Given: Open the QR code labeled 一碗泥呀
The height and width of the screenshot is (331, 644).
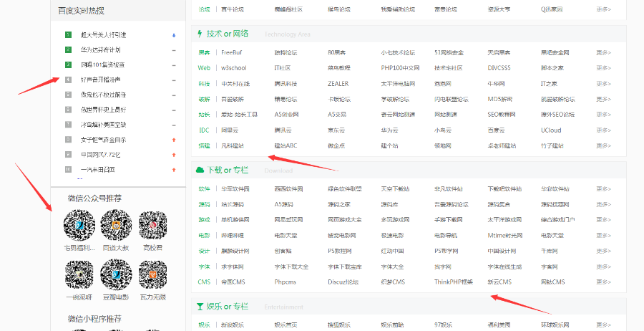Looking at the screenshot, I should [x=79, y=274].
